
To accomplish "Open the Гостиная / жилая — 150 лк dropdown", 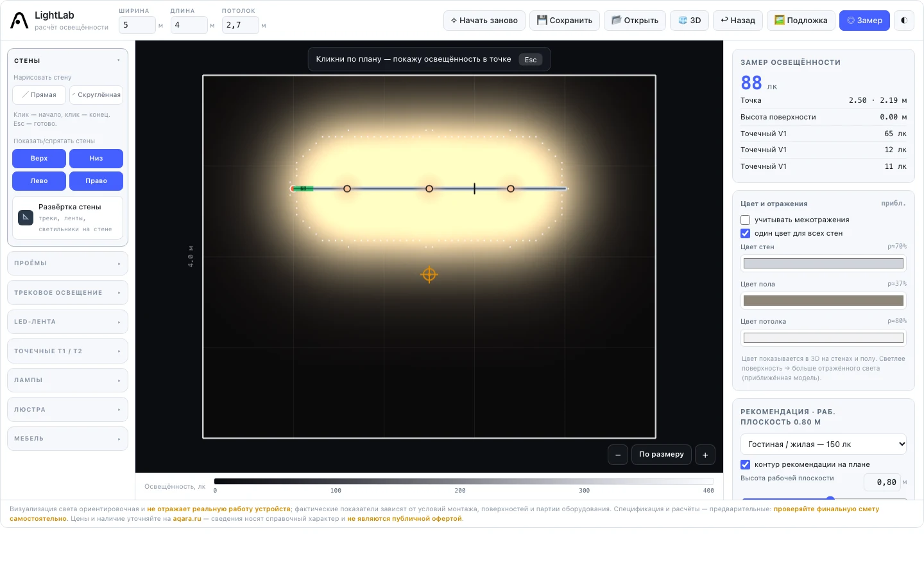I will pos(824,444).
